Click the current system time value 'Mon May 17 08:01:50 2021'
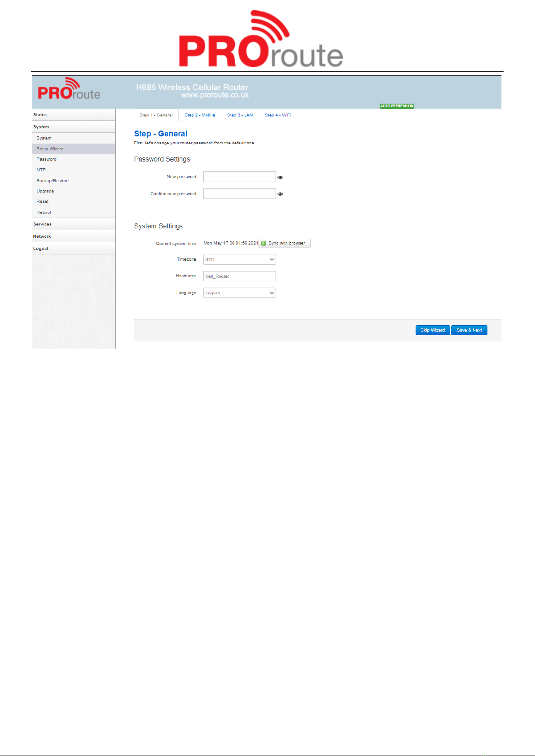The height and width of the screenshot is (756, 535). pyautogui.click(x=231, y=243)
